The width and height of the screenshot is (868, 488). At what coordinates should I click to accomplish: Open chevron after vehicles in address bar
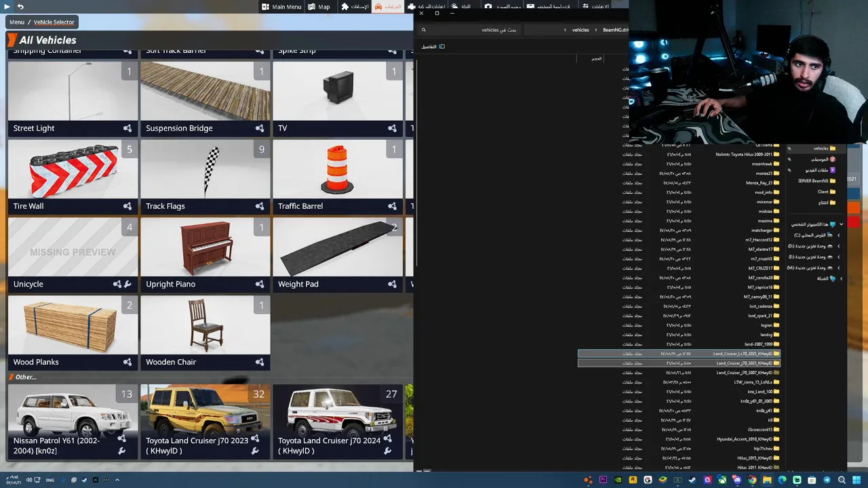coord(565,30)
